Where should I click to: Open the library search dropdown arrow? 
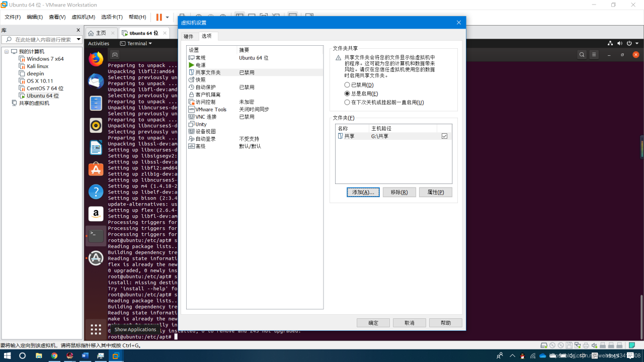[x=78, y=39]
